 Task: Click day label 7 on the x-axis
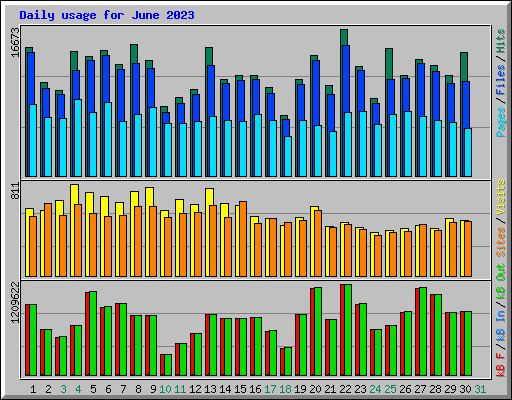point(123,389)
